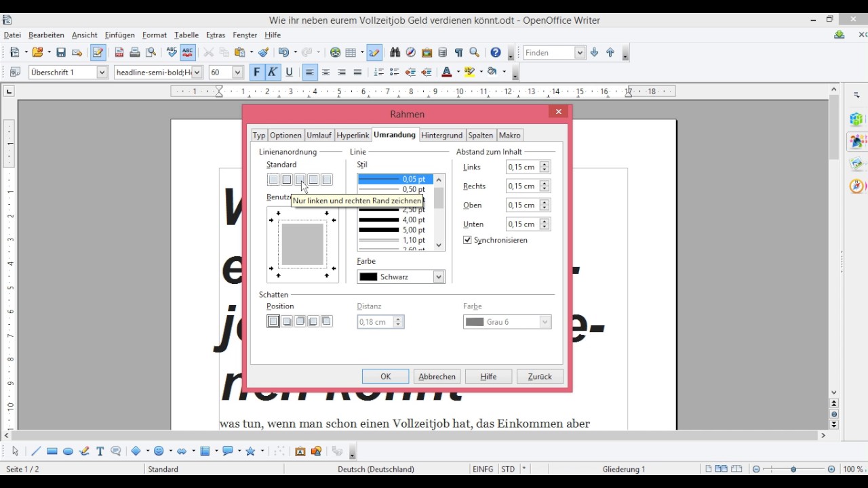This screenshot has width=868, height=488.
Task: Click the user-defined border preview box
Action: tap(302, 245)
